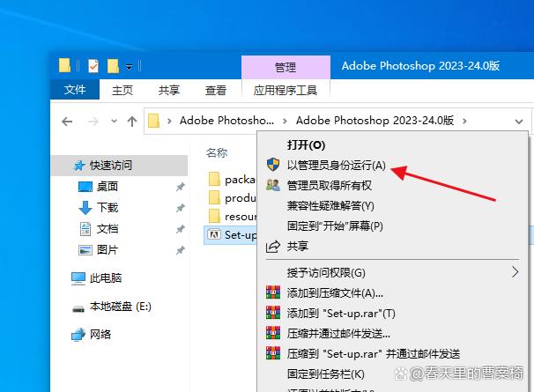Open the 文件 ribbon tab

click(75, 90)
